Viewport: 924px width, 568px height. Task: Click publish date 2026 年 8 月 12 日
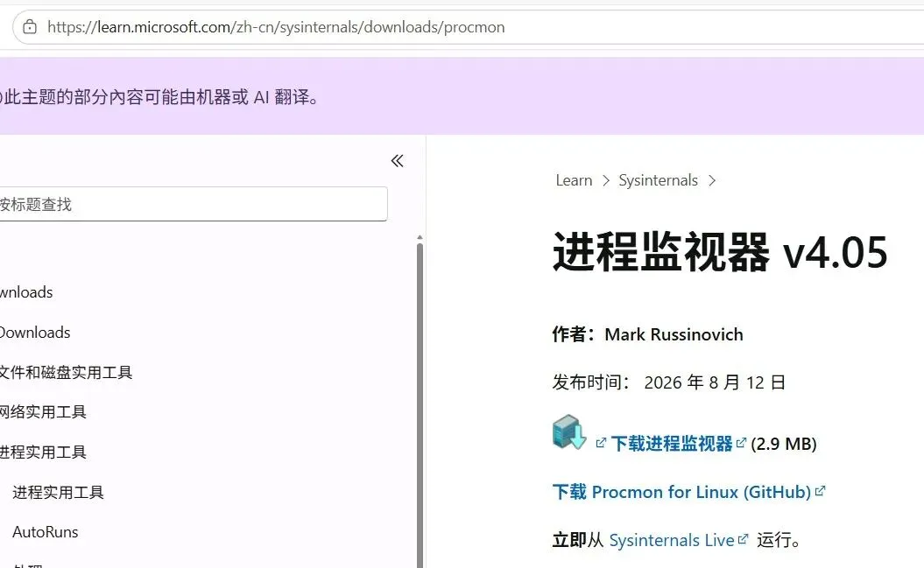[715, 382]
